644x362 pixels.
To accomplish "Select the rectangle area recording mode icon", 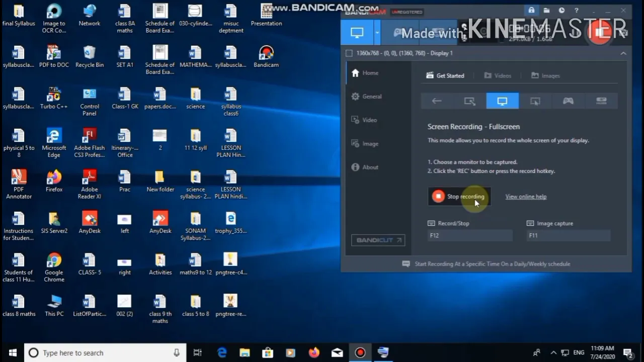I will click(469, 101).
